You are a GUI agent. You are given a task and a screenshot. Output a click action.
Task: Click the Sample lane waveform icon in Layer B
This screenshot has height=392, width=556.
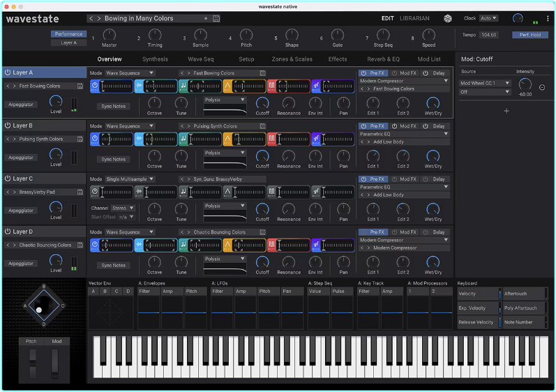pos(139,139)
